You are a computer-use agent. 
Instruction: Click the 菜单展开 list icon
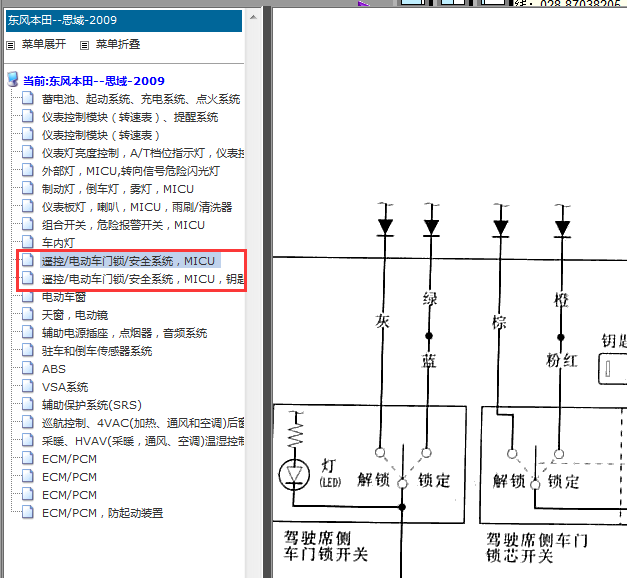[11, 45]
